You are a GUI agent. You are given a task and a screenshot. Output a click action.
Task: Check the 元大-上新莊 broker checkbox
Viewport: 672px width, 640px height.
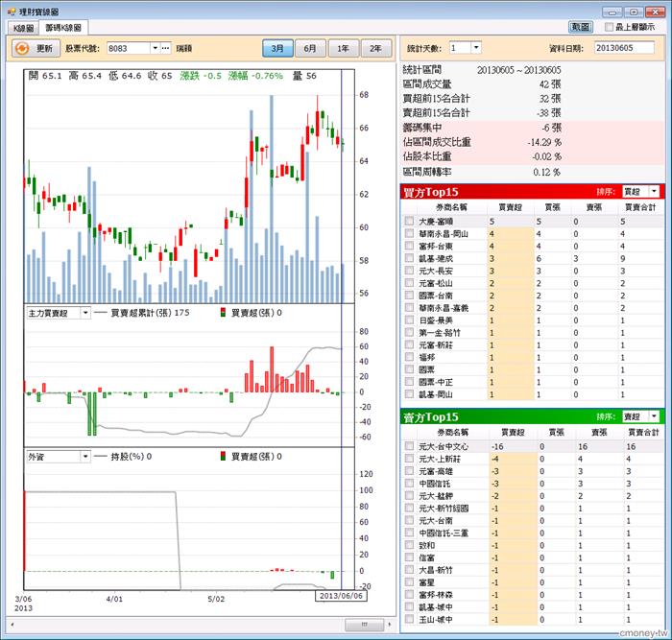(x=409, y=459)
